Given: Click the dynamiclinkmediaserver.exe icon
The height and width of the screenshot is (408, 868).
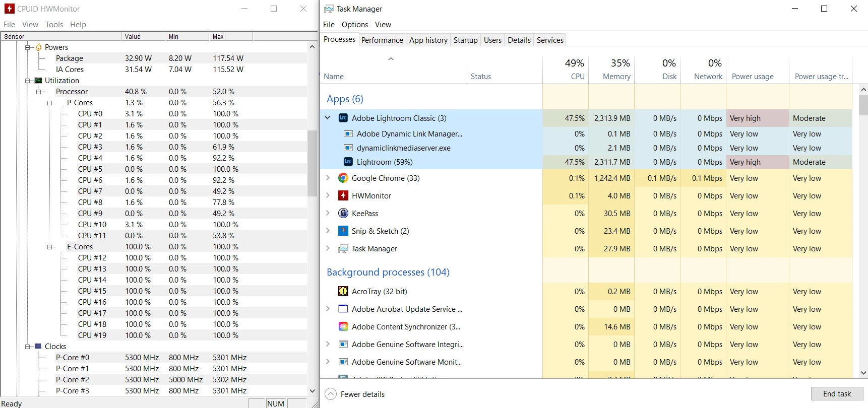Looking at the screenshot, I should click(348, 148).
